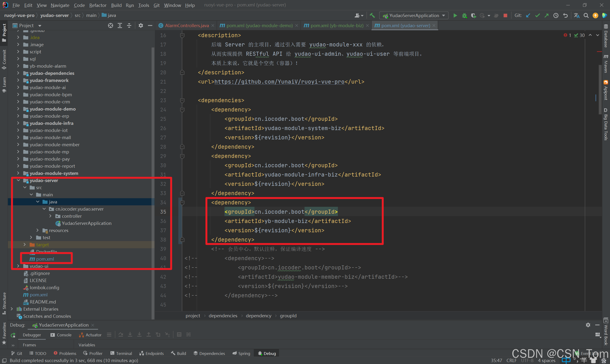Collapse all in Project panel
This screenshot has height=364, width=610.
click(129, 25)
